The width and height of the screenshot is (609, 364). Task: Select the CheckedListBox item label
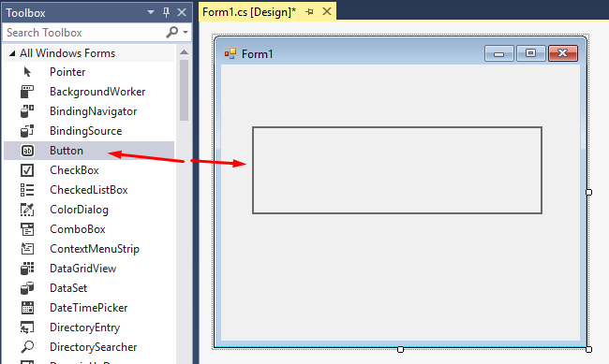coord(89,190)
